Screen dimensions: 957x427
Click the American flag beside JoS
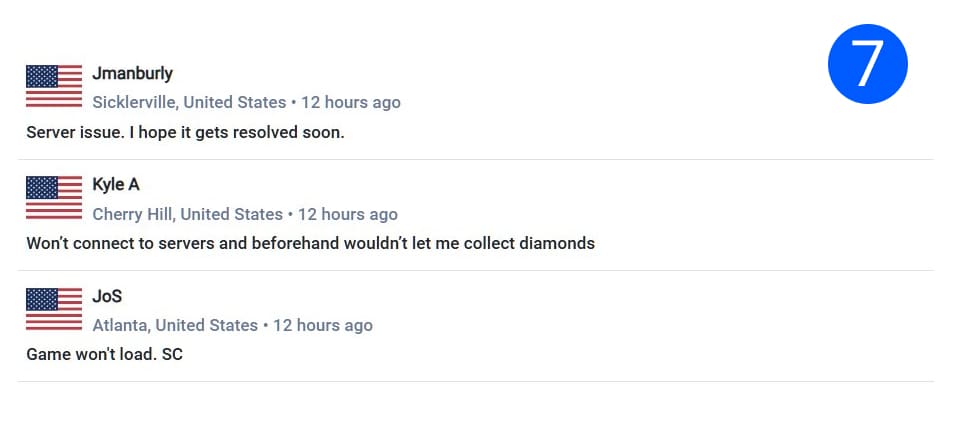pos(54,309)
